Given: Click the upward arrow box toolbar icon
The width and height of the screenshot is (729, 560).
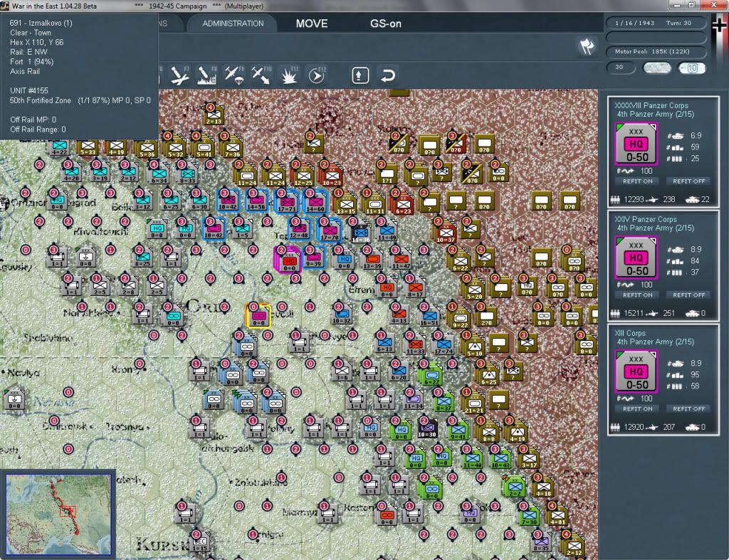Looking at the screenshot, I should (x=360, y=75).
